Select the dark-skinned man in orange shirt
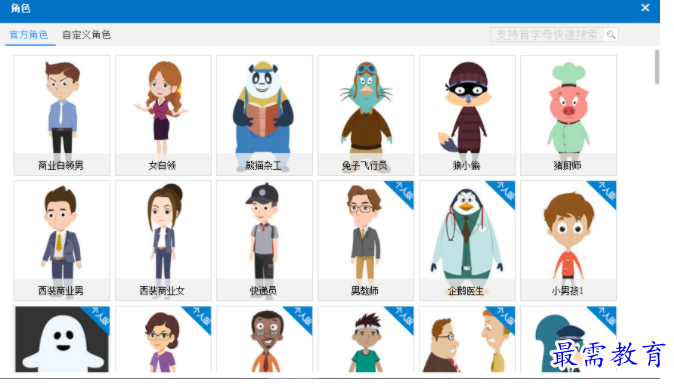This screenshot has width=674, height=386. (264, 339)
